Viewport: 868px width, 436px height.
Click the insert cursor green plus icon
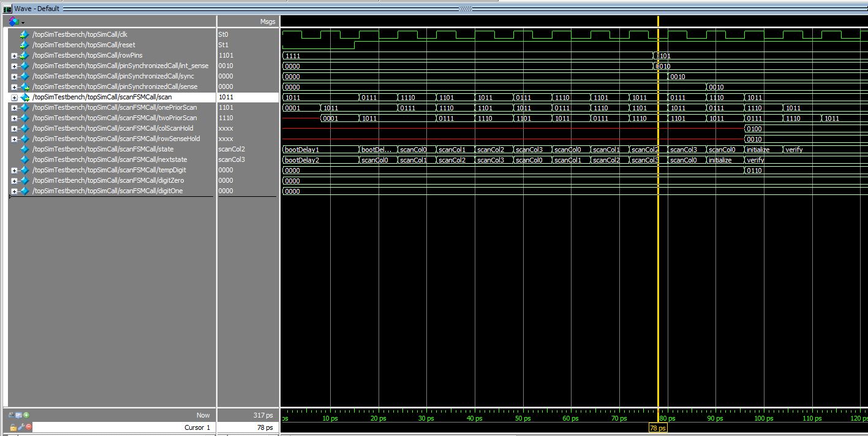click(26, 415)
